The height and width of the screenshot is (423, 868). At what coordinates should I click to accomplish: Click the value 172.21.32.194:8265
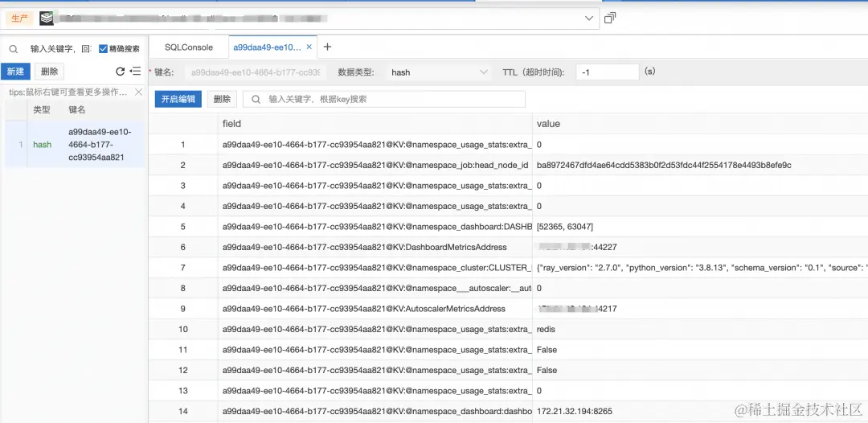click(x=575, y=411)
